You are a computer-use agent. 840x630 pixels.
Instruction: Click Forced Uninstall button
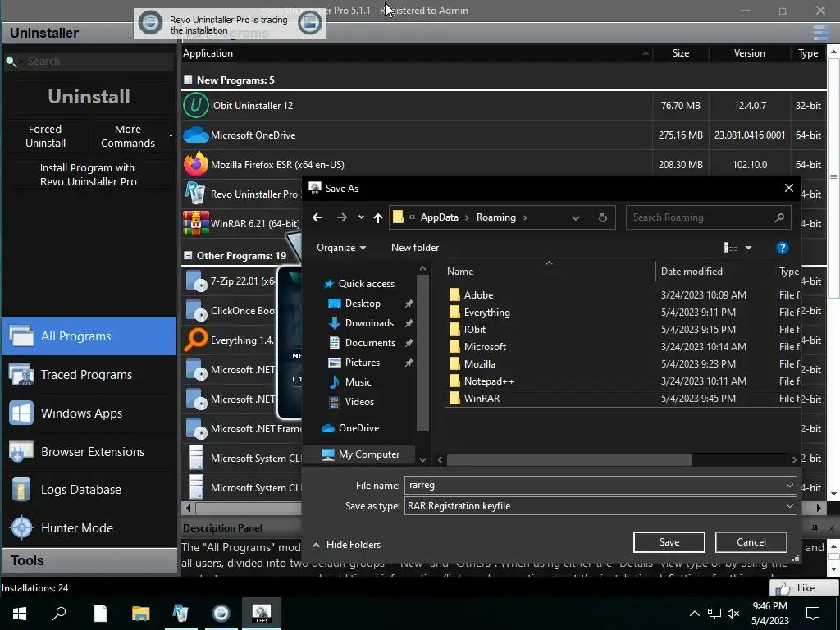click(46, 136)
